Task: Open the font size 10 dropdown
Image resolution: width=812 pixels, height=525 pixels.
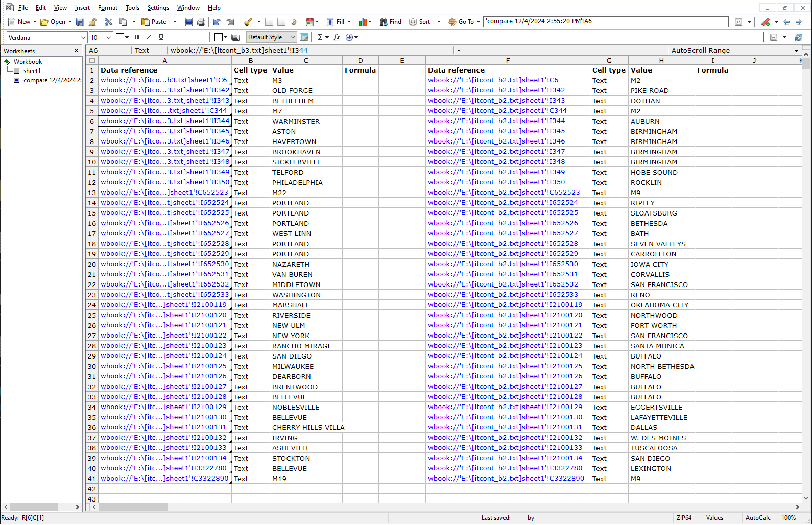Action: coord(108,37)
